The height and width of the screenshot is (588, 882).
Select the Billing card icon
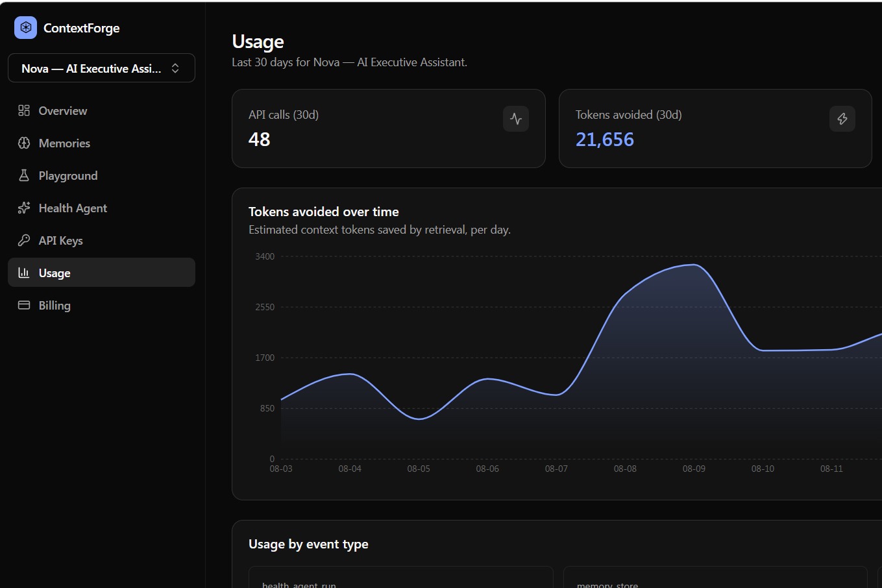pyautogui.click(x=24, y=305)
